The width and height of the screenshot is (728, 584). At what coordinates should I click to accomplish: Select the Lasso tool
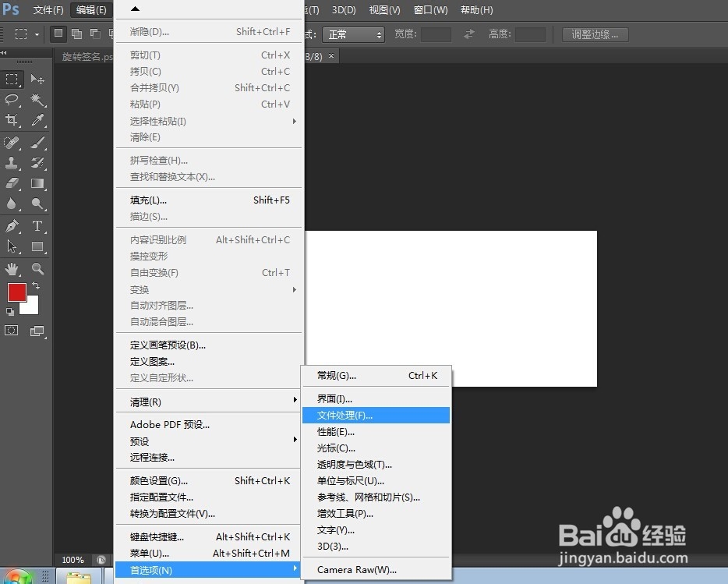pyautogui.click(x=12, y=100)
